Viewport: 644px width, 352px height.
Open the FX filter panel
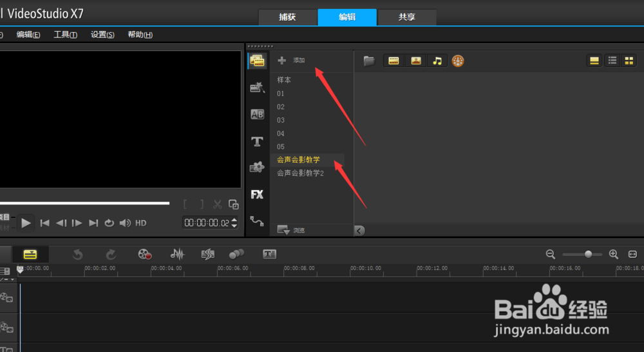coord(257,194)
